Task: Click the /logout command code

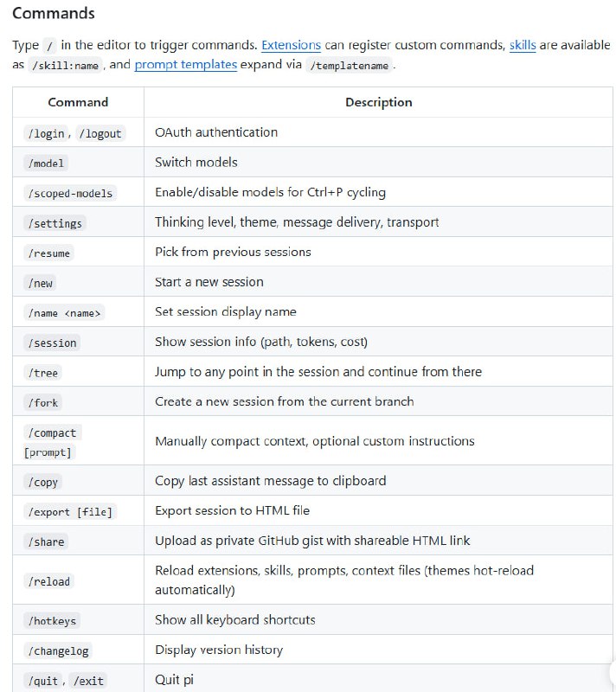Action: tap(101, 133)
